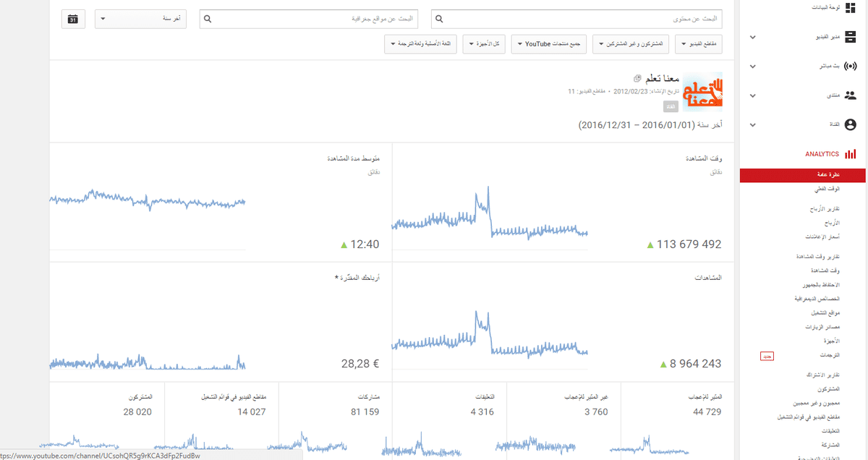The height and width of the screenshot is (460, 868).
Task: Open وقت المشاهدة watch time report in sidebar
Action: [826, 271]
